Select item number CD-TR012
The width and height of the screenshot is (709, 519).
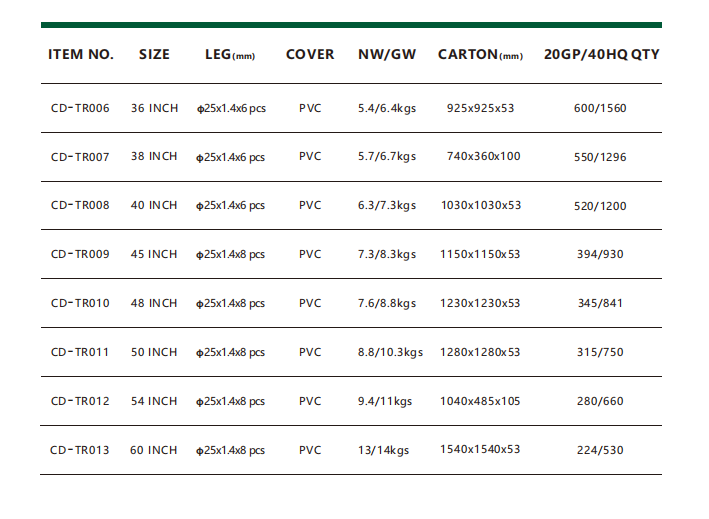pyautogui.click(x=80, y=401)
